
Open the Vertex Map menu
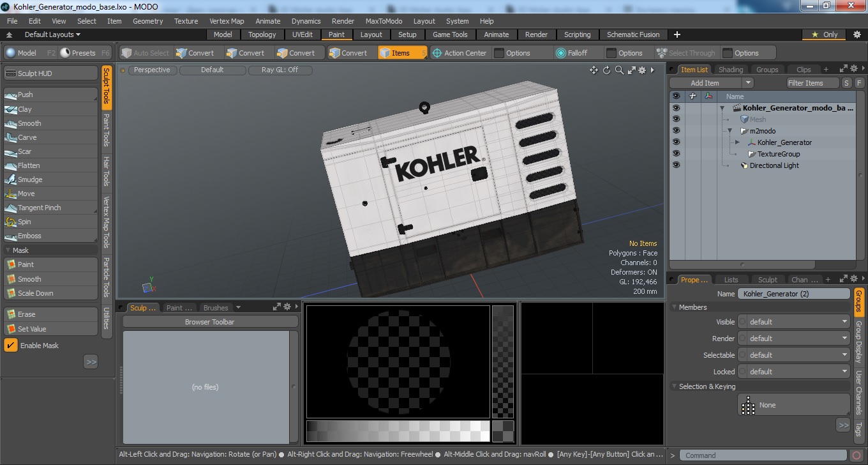(227, 21)
